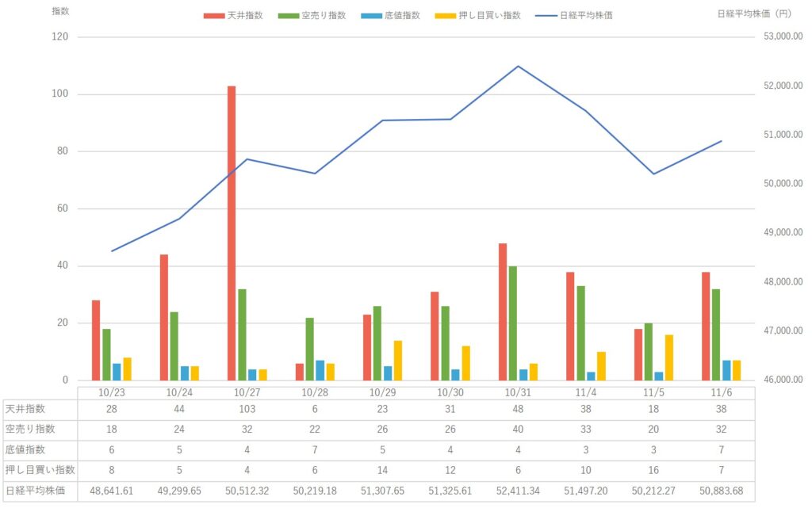812x531 pixels.
Task: Click the table cell showing 103
Action: pyautogui.click(x=247, y=410)
